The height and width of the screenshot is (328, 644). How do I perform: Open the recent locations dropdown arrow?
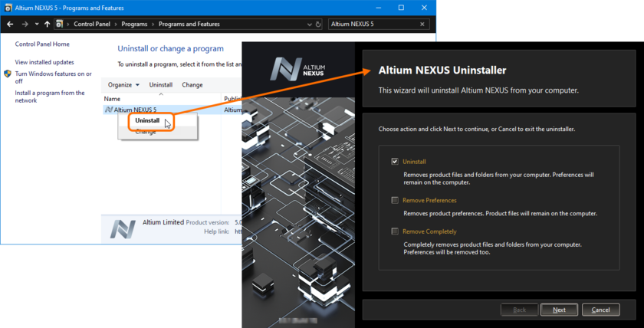[x=37, y=25]
